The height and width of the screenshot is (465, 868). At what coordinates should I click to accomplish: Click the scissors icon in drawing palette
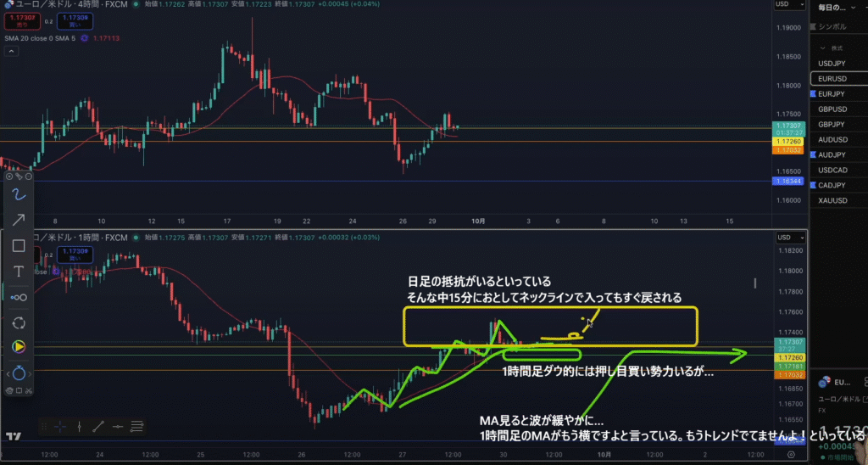point(29,390)
